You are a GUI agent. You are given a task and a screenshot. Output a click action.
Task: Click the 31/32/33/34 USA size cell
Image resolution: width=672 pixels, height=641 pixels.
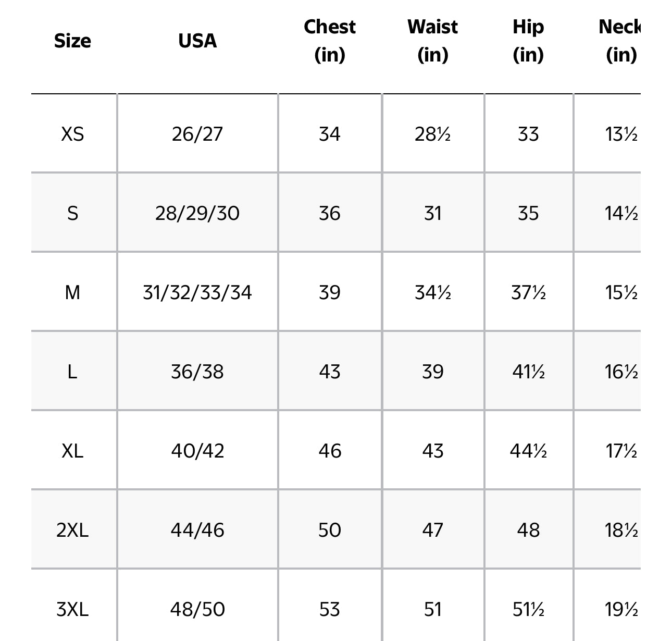(x=197, y=292)
